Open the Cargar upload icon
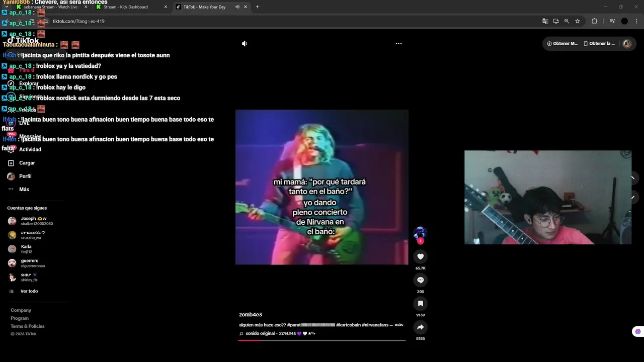Image resolution: width=644 pixels, height=362 pixels. coord(11,163)
